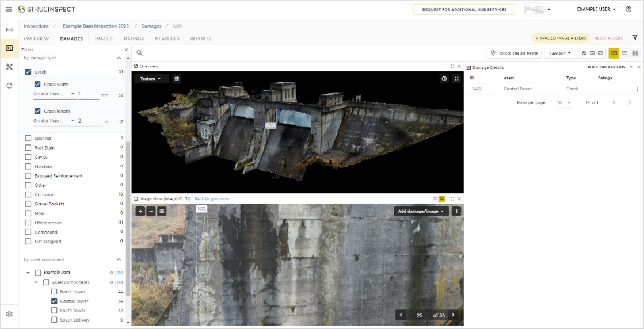
Task: Open the help question mark icon
Action: pos(628,9)
